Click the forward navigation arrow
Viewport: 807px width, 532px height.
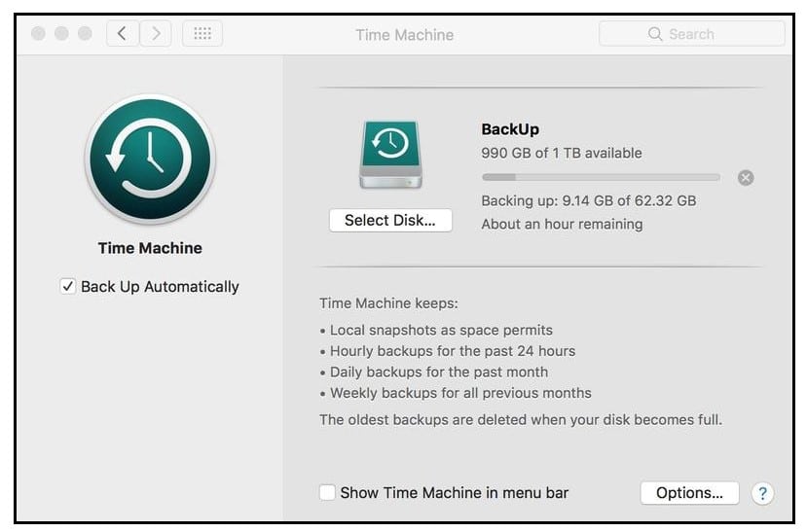(x=156, y=34)
